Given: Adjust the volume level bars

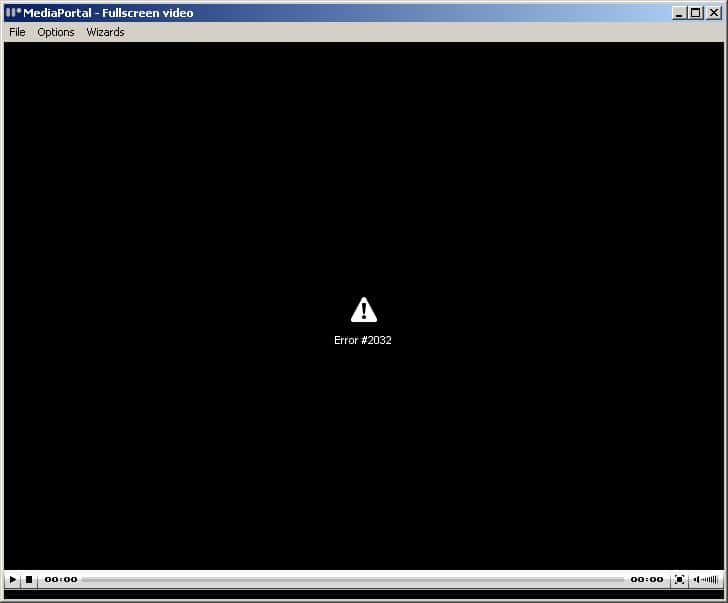Looking at the screenshot, I should (x=711, y=579).
